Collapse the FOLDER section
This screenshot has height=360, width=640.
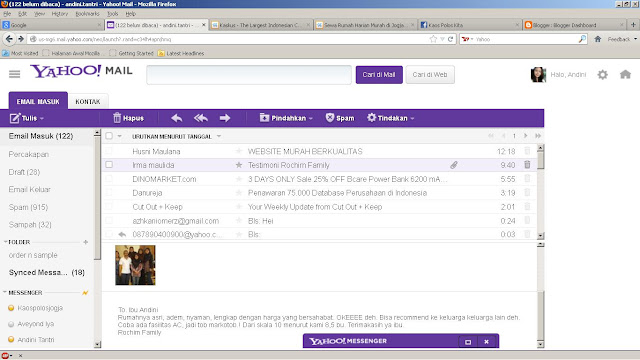(5, 242)
